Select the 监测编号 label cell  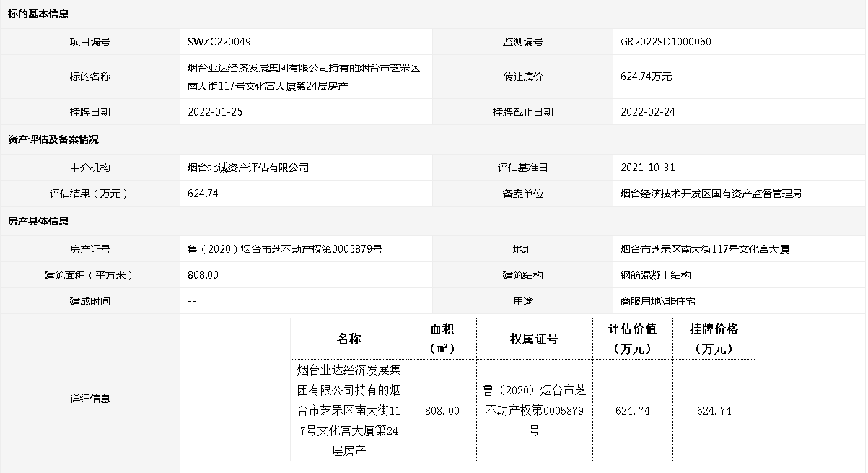[523, 42]
